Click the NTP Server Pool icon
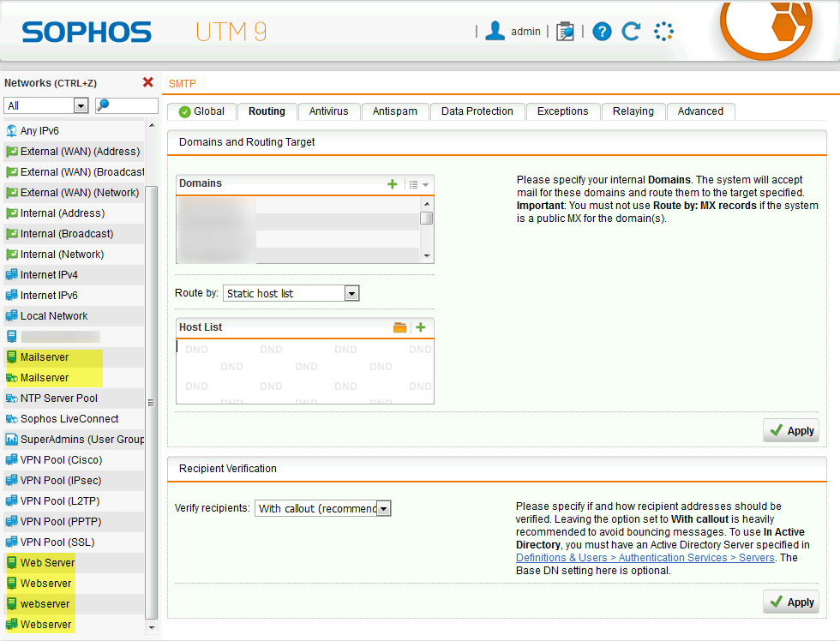Screen dimensions: 840x641 (11, 398)
